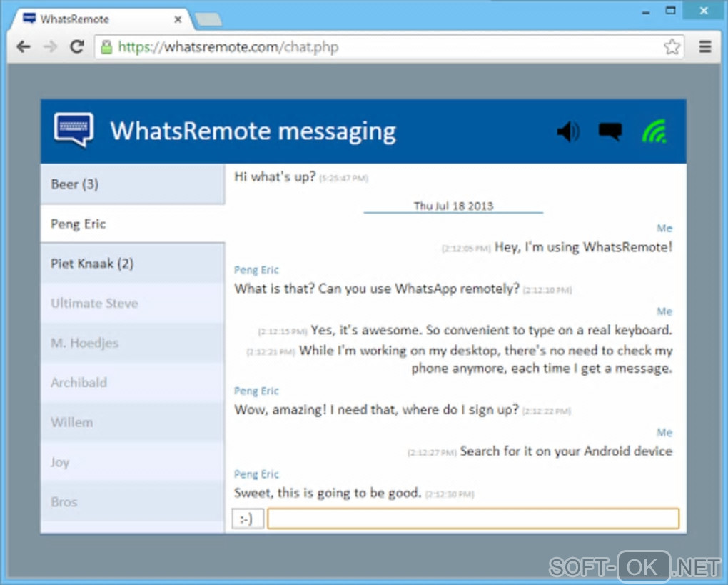Click the 'Thu Jul 18 2013' date separator
Viewport: 728px width, 585px height.
click(453, 206)
